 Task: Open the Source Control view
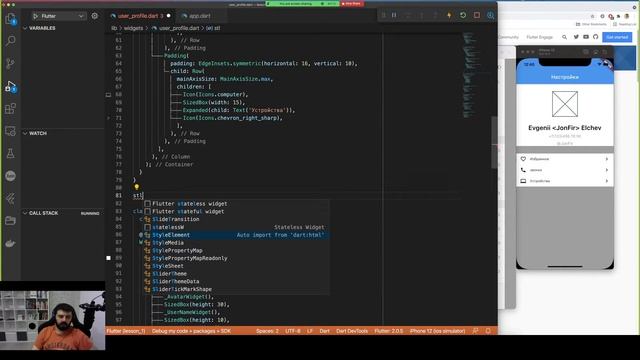[x=11, y=63]
